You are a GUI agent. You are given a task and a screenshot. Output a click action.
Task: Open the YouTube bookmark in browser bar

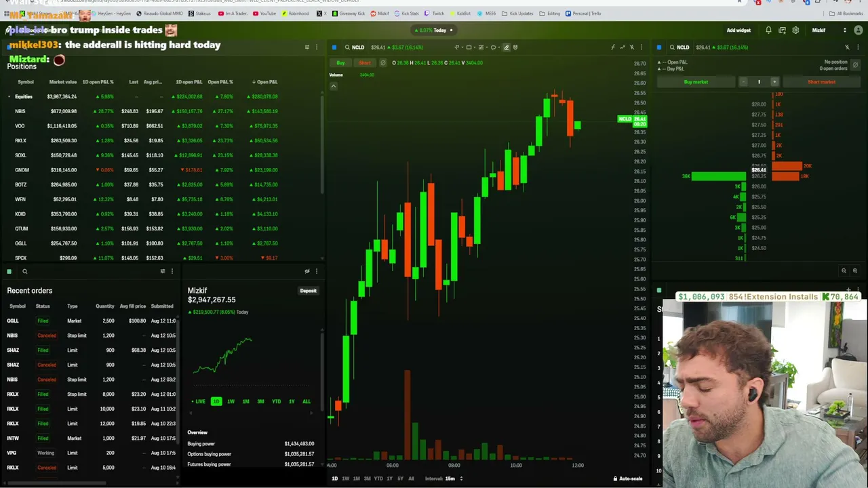coord(264,14)
